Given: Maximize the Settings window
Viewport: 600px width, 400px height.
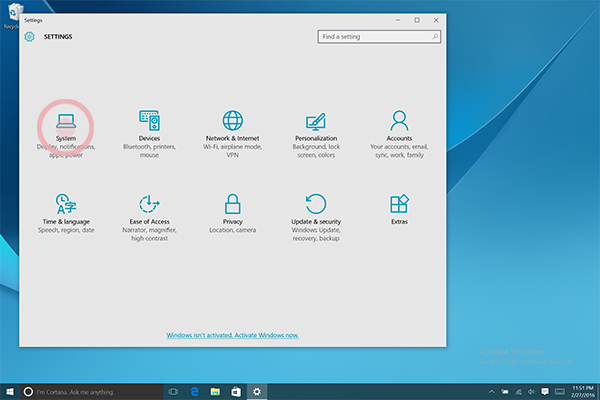Looking at the screenshot, I should 417,20.
